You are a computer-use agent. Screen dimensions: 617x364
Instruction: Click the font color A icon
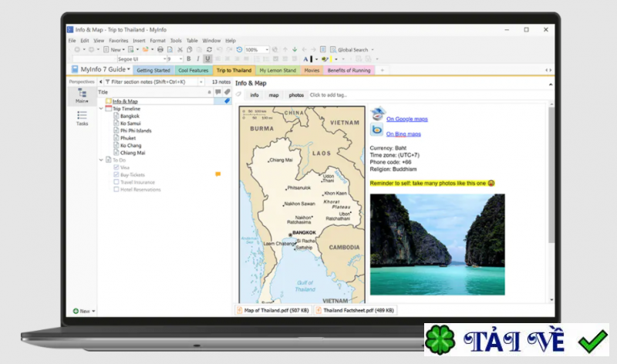click(x=305, y=59)
